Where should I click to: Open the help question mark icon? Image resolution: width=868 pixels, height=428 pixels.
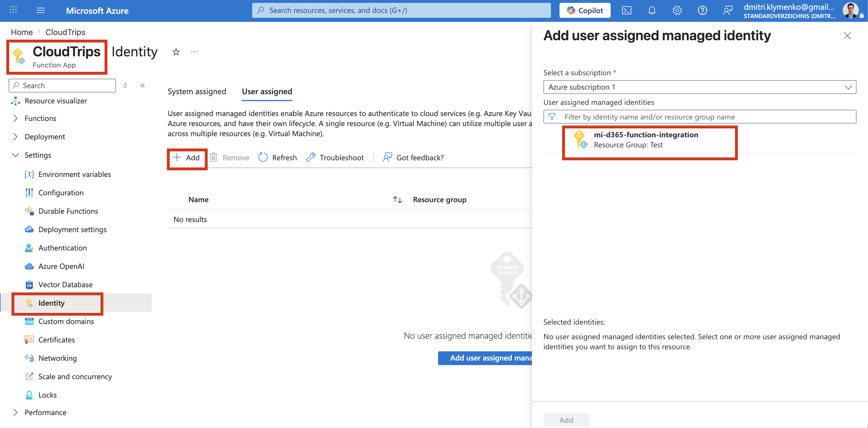[x=702, y=10]
